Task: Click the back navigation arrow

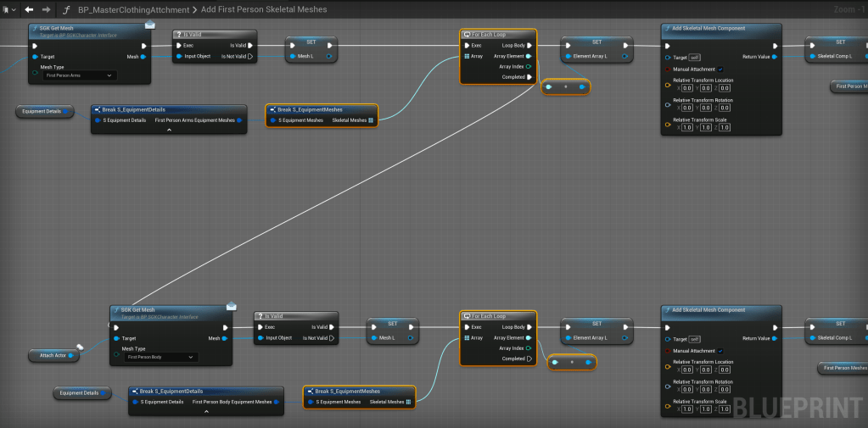Action: pos(29,9)
